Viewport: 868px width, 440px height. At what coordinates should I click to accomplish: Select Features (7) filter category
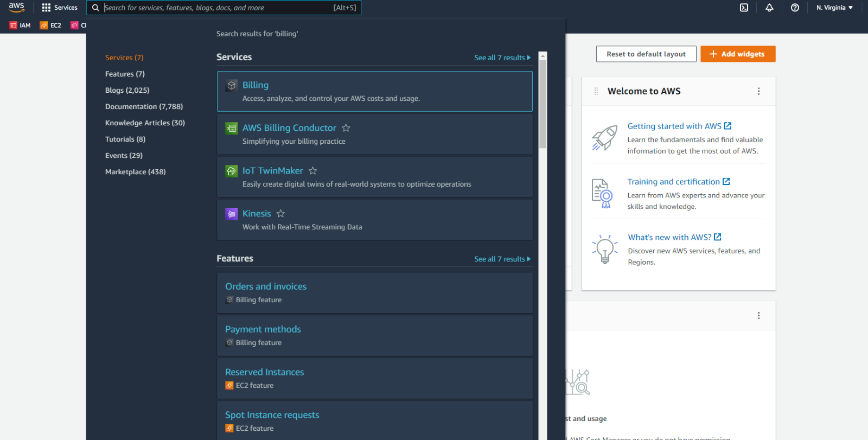coord(125,74)
